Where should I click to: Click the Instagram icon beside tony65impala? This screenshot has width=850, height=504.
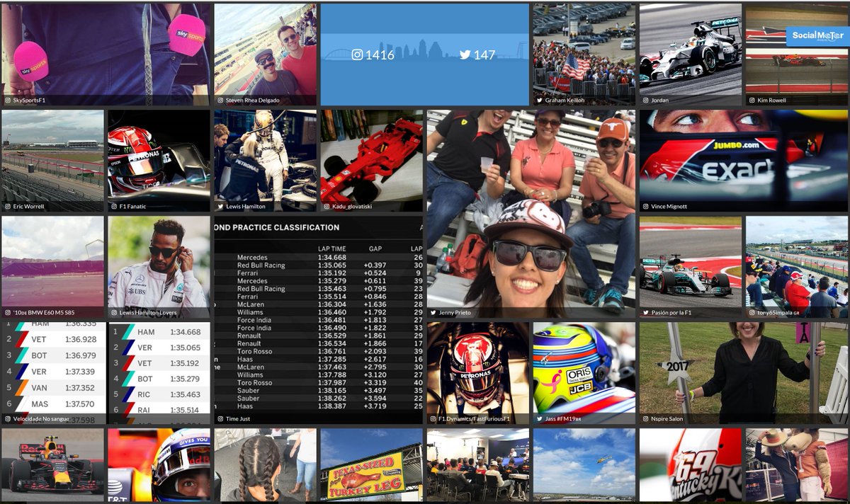pos(752,313)
